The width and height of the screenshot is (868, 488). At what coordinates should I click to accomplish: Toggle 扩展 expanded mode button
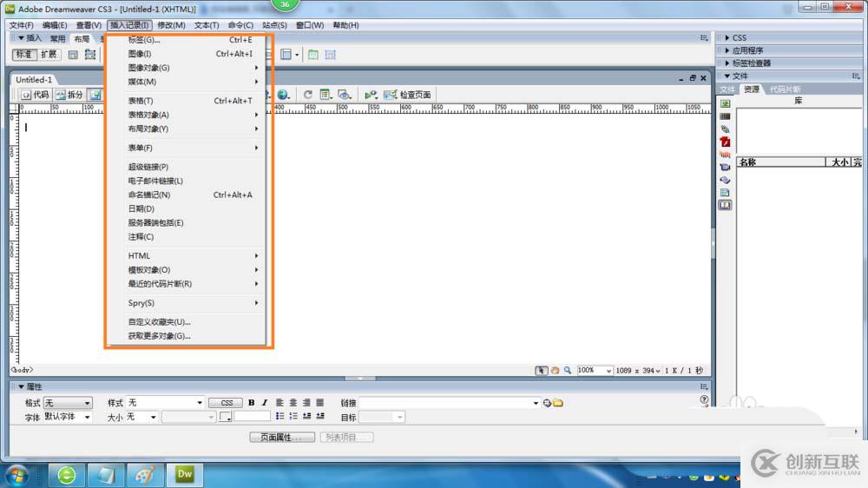click(x=49, y=55)
